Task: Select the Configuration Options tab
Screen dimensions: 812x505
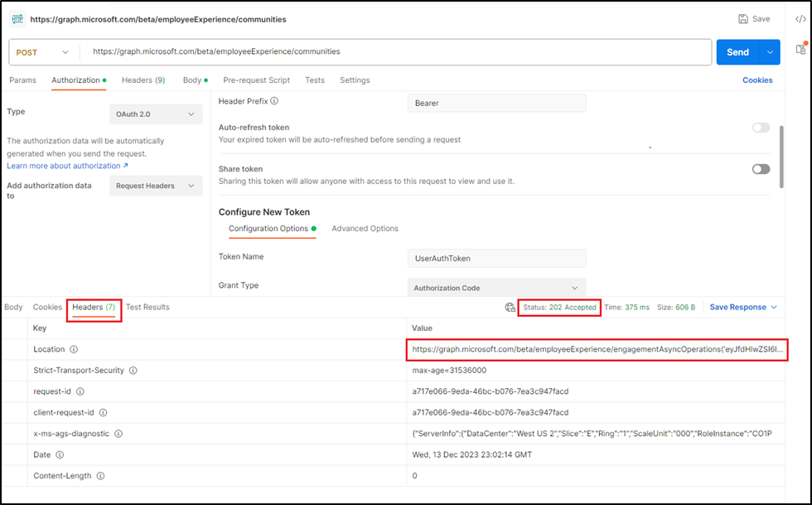Action: click(273, 229)
